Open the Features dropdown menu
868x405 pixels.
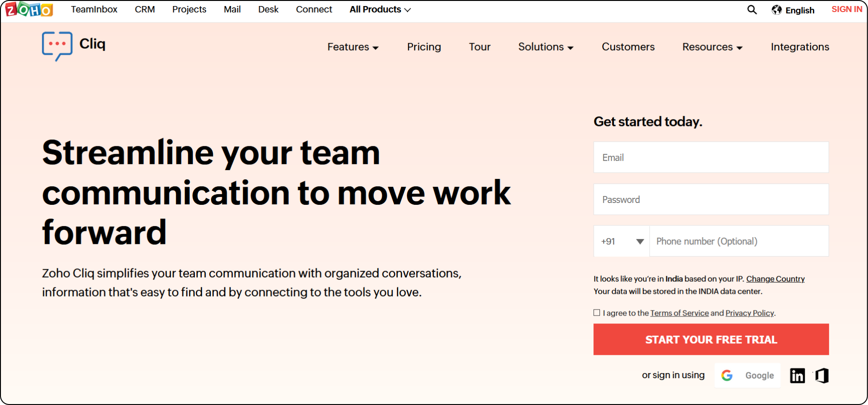(353, 47)
